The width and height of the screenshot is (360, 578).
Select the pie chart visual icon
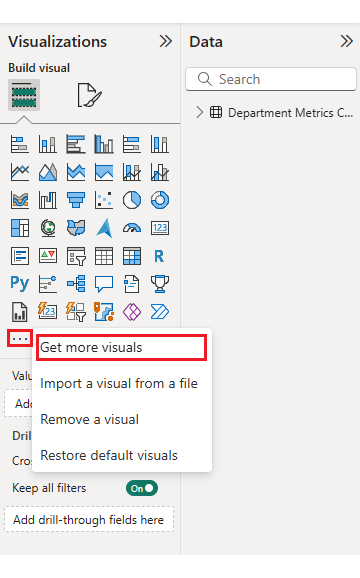pyautogui.click(x=132, y=200)
